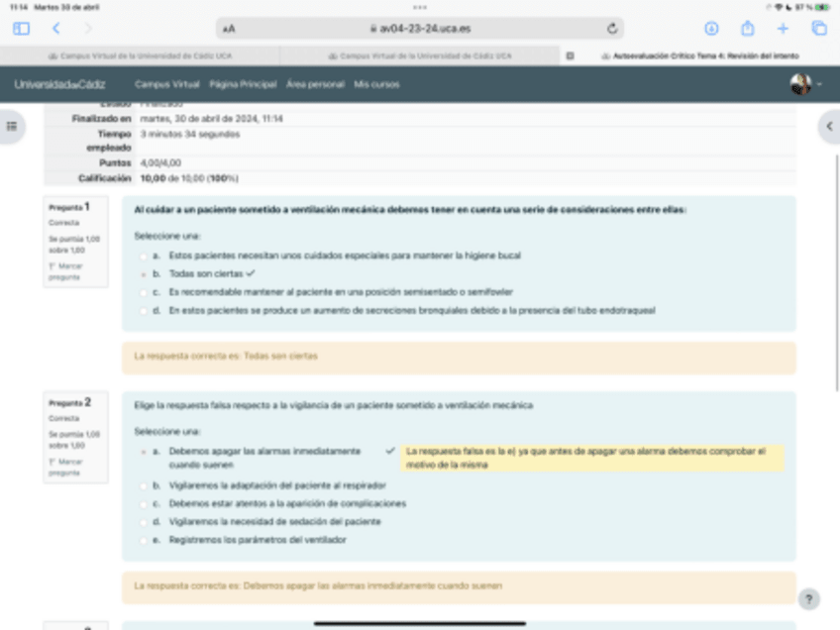Open the user profile avatar menu
The height and width of the screenshot is (630, 840).
[800, 84]
